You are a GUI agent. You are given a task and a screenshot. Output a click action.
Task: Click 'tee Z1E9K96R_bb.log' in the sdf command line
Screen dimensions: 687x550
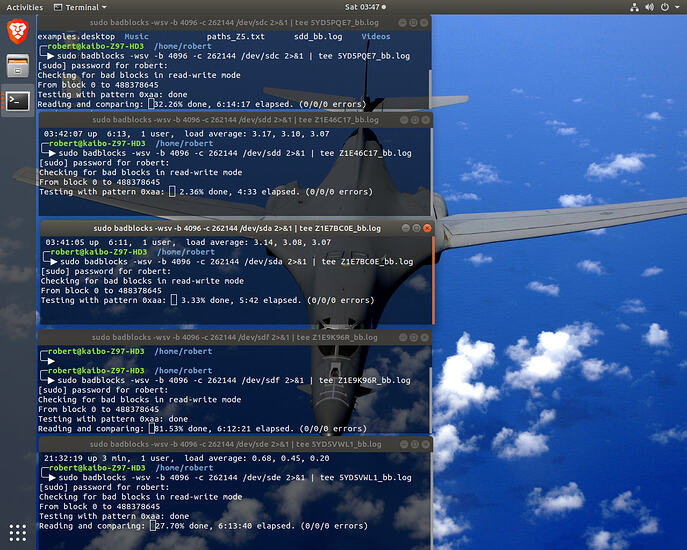pos(365,380)
